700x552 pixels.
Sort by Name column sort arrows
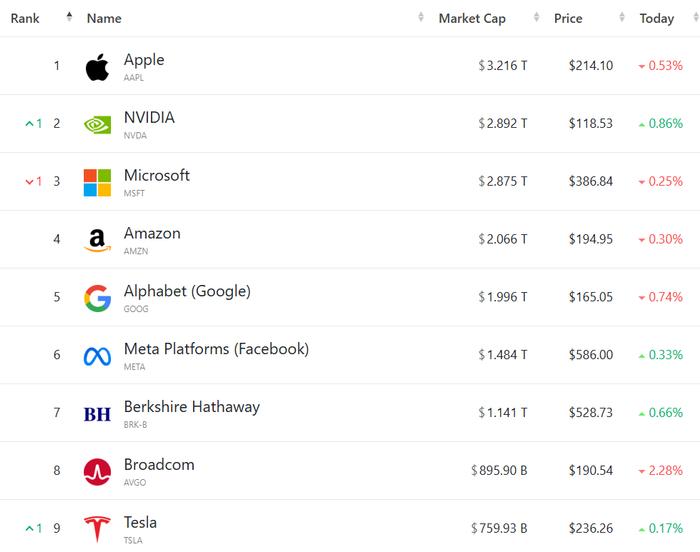421,17
